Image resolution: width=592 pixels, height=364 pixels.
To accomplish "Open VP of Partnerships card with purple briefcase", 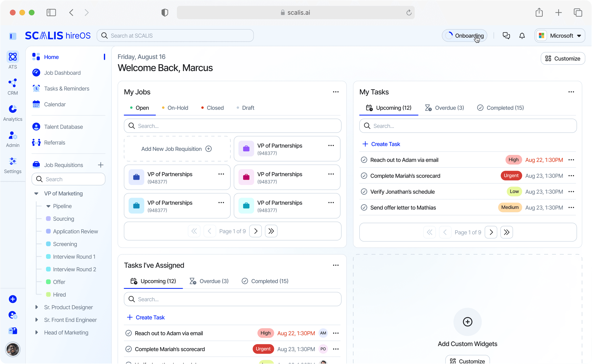I will coord(287,149).
